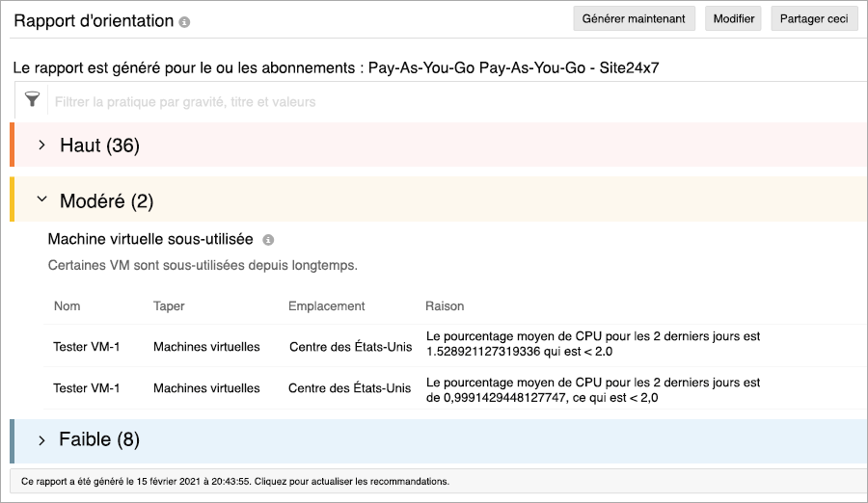Select the Partager ceci button
Viewport: 868px width, 503px height.
tap(814, 18)
